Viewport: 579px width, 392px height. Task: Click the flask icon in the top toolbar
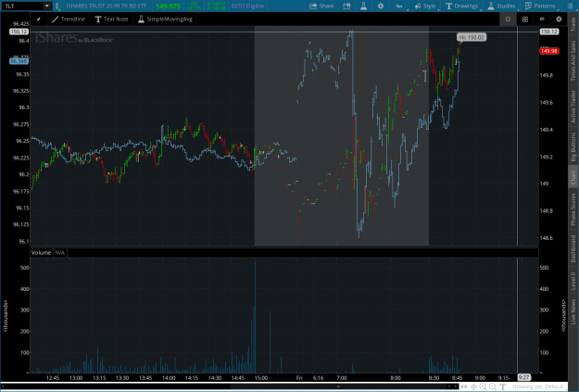click(x=364, y=6)
